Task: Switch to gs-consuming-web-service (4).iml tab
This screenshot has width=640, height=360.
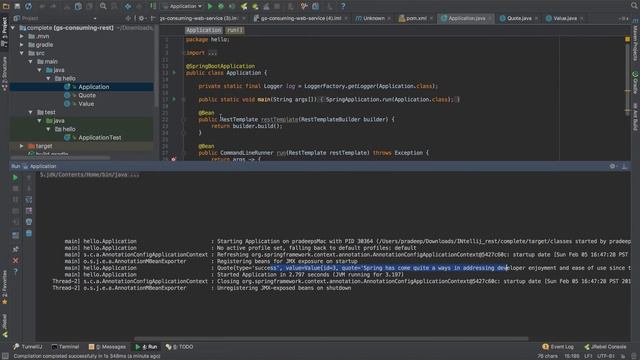Action: click(300, 18)
